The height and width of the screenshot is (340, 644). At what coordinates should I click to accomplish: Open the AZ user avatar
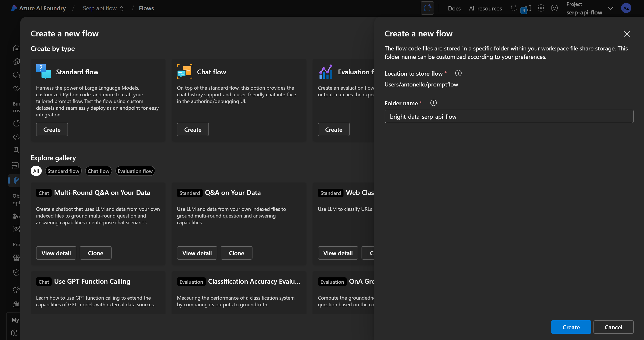(x=626, y=8)
